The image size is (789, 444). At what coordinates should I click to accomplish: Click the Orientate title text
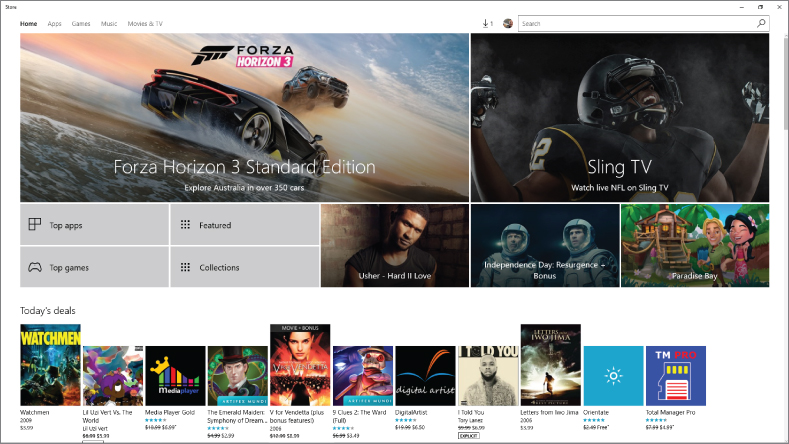[596, 412]
